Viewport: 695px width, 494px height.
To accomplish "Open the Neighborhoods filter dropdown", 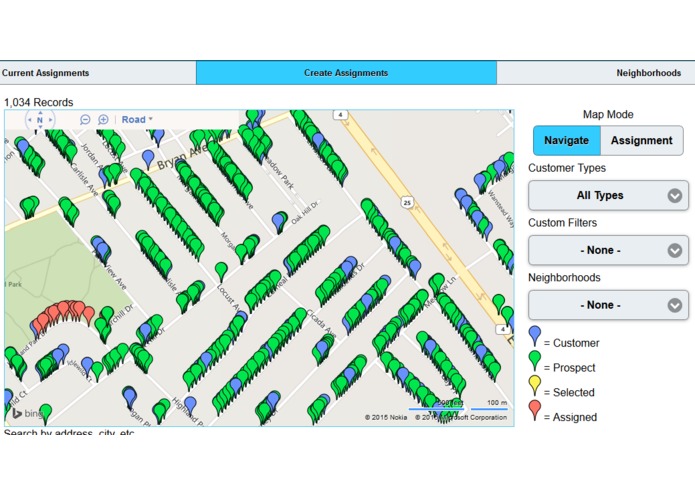I will 608,305.
